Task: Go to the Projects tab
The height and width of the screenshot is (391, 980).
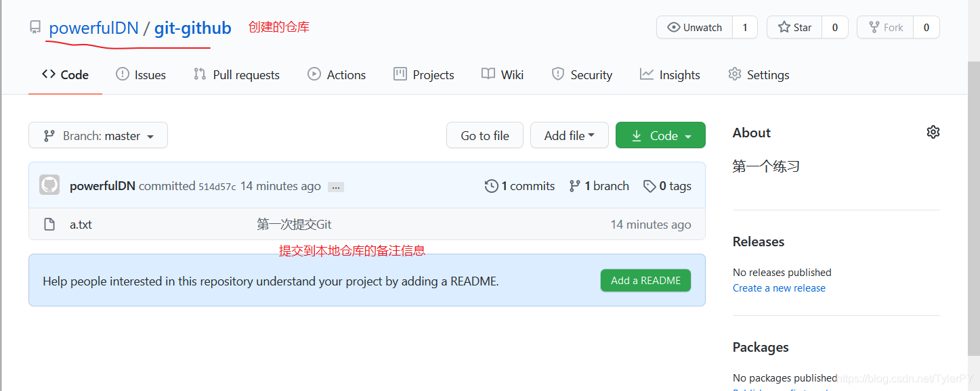Action: (x=424, y=75)
